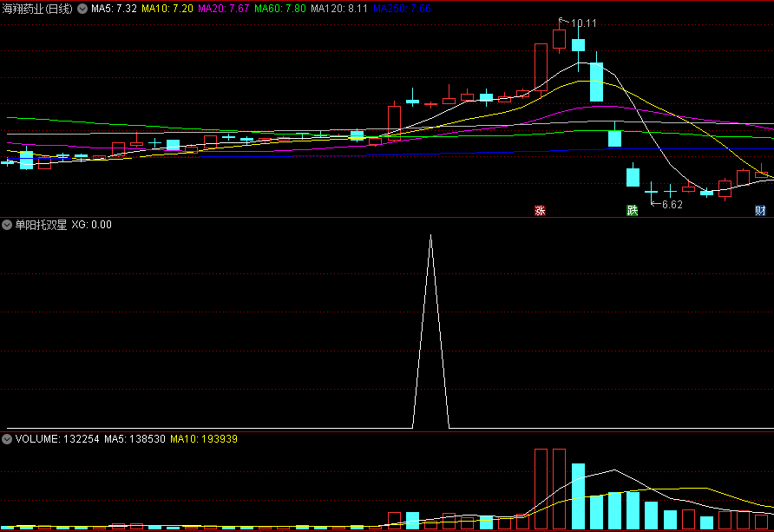
Task: Select the MA5: 7.32 label
Action: tap(114, 9)
